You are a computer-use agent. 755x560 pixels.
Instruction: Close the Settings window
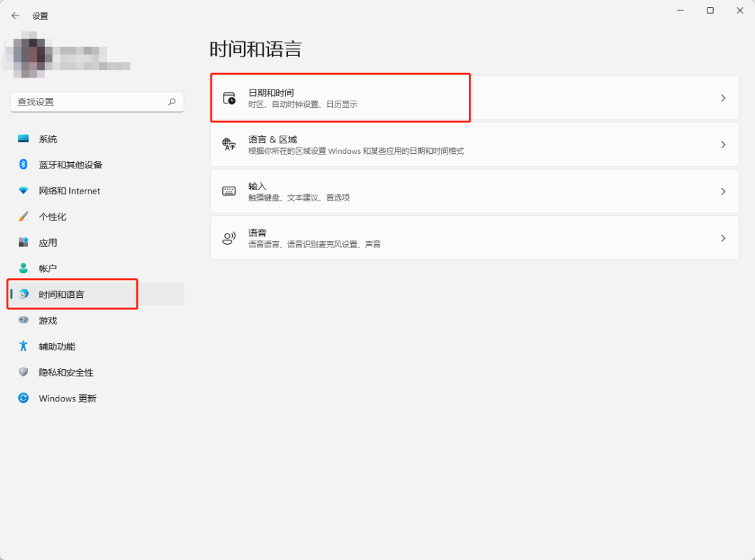tap(740, 10)
